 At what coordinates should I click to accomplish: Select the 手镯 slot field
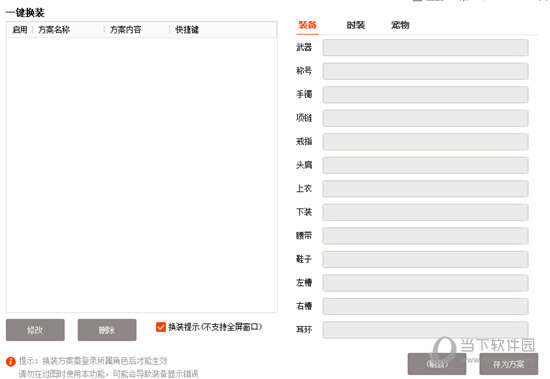[425, 94]
